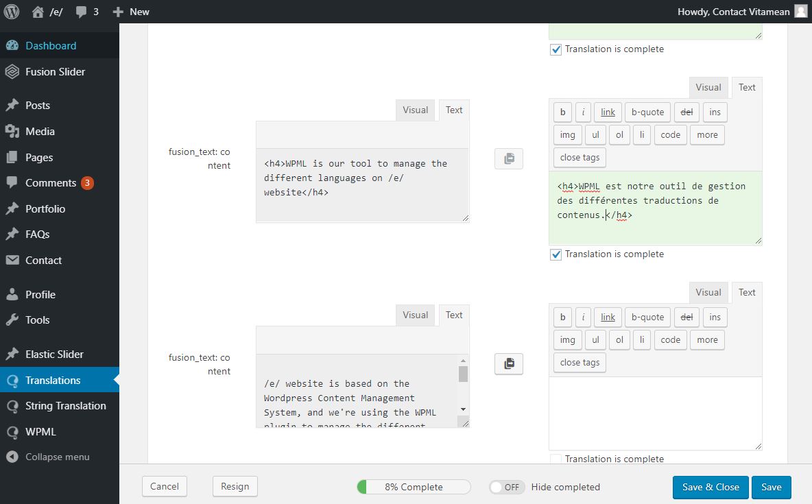The image size is (812, 504).
Task: Click the Fusion Slider layers icon
Action: click(12, 71)
